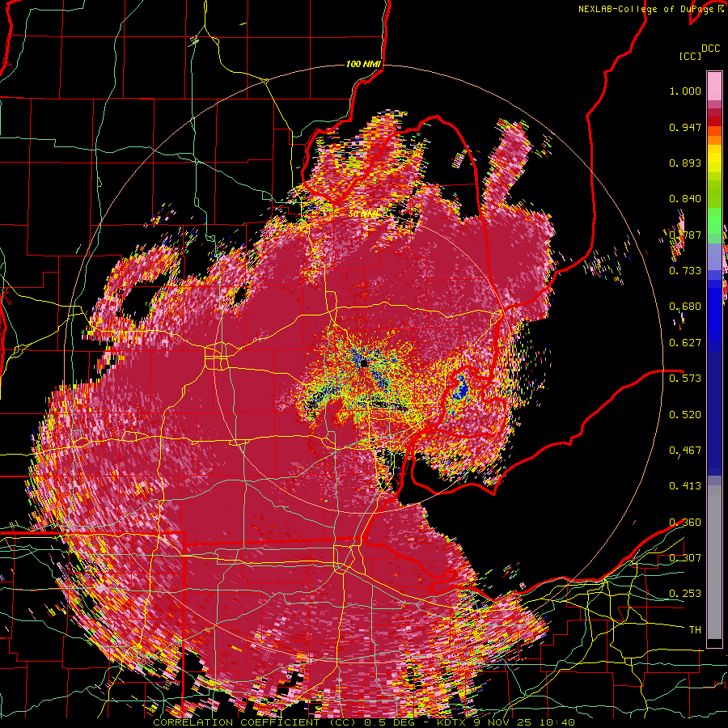Click the black radar site dot at the center

click(364, 363)
